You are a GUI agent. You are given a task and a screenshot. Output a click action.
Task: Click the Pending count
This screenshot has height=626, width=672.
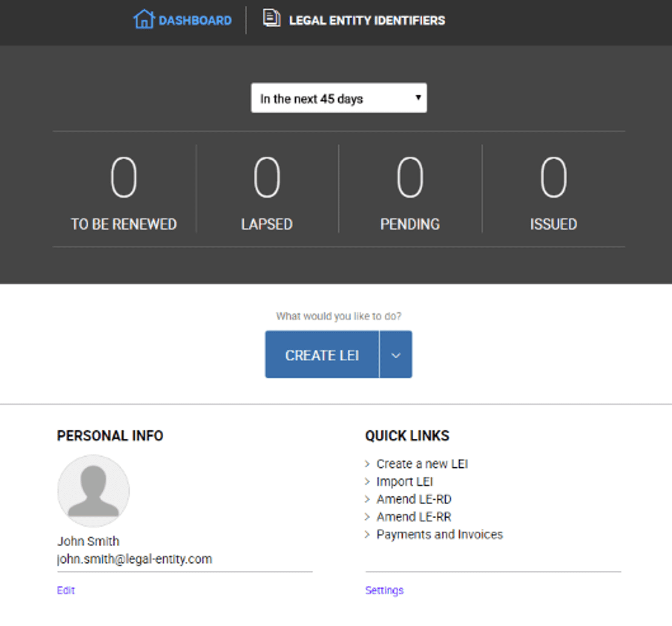[410, 177]
